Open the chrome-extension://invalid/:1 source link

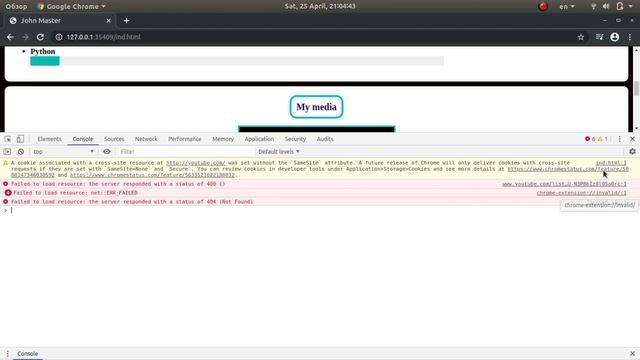click(582, 193)
